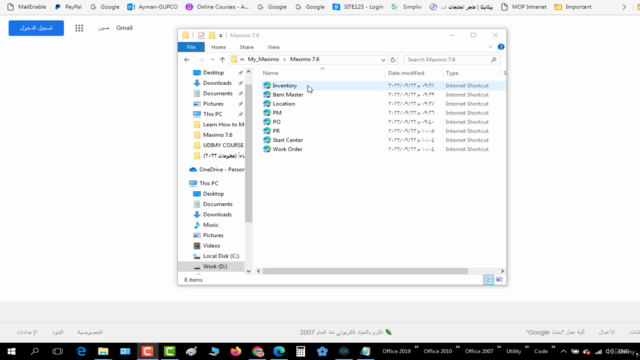Open File Explorer from taskbar

103,351
